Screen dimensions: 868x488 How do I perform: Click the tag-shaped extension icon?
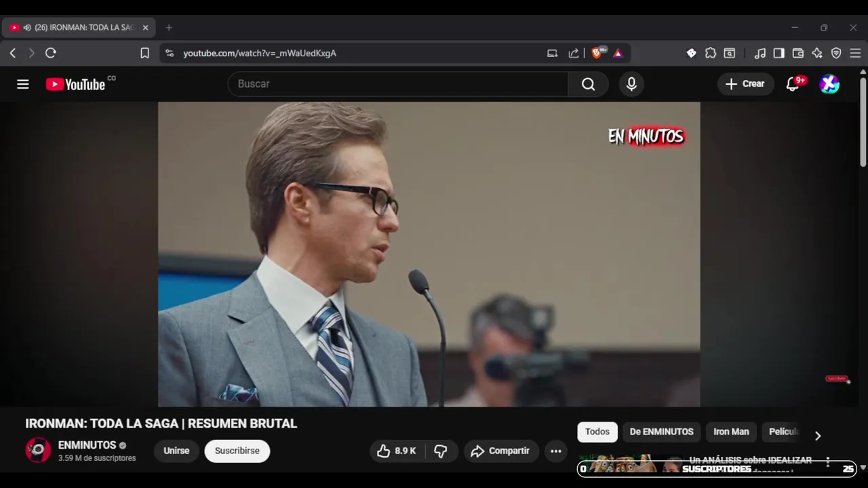click(691, 53)
